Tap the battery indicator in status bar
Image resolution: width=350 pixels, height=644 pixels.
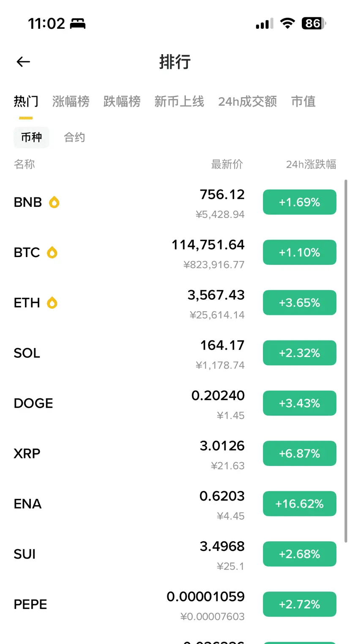click(x=314, y=23)
